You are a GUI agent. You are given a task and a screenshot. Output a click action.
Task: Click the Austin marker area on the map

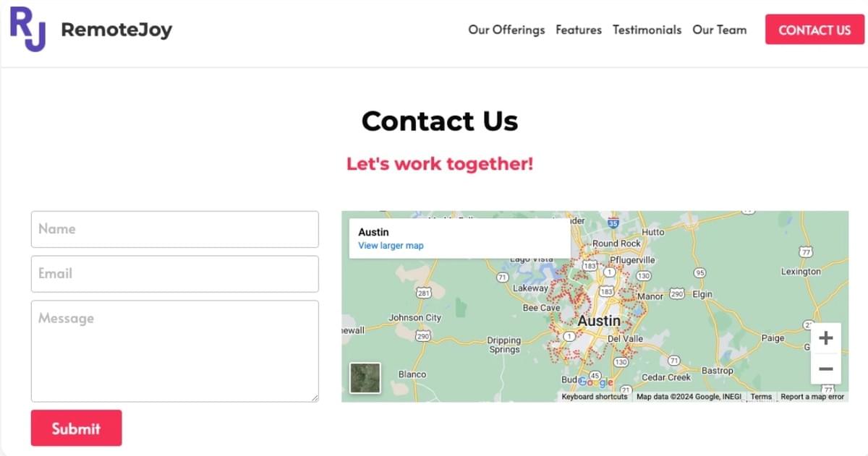[x=599, y=321]
